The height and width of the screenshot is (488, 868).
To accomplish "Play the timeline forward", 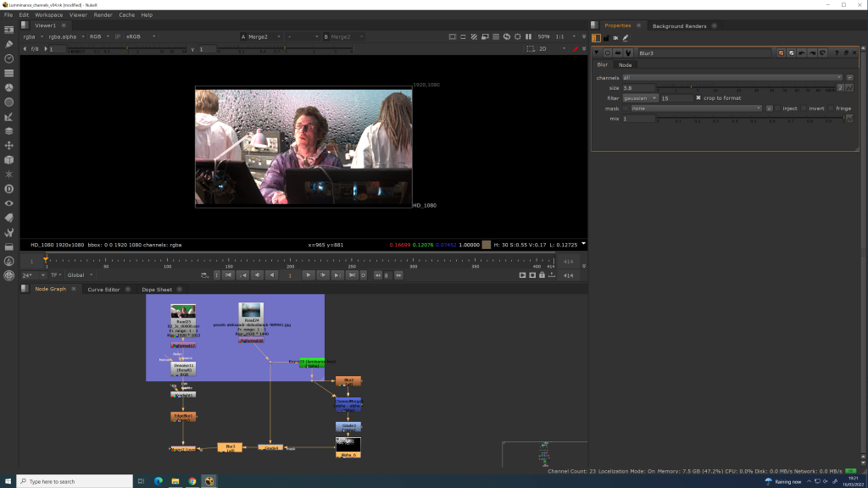I will tap(309, 275).
